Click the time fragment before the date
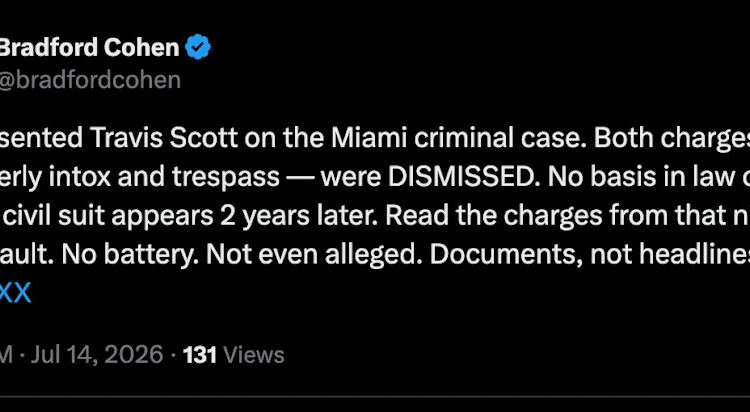Viewport: 750px width, 412px height. click(x=6, y=355)
